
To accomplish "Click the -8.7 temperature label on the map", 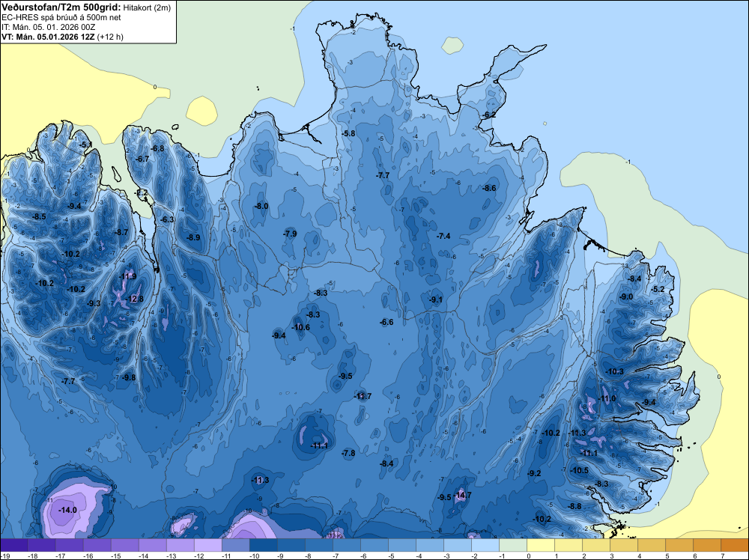I will pyautogui.click(x=121, y=232).
